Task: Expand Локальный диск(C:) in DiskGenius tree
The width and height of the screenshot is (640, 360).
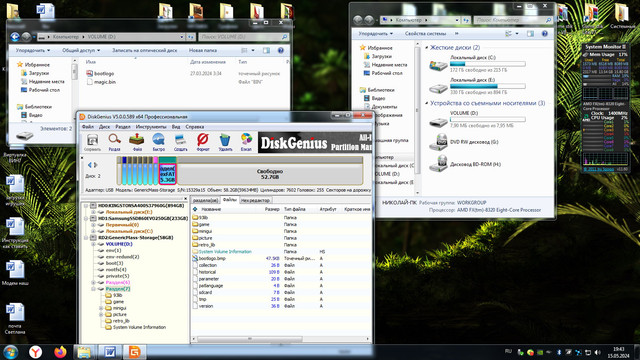Action: click(93, 231)
